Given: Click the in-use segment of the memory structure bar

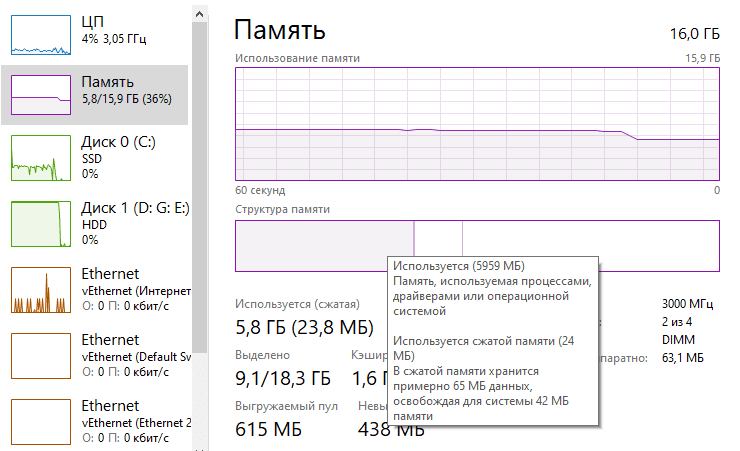Looking at the screenshot, I should pos(324,245).
